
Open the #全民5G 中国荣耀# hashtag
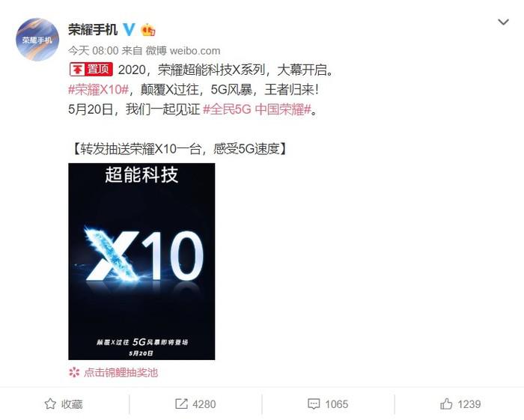pos(257,109)
